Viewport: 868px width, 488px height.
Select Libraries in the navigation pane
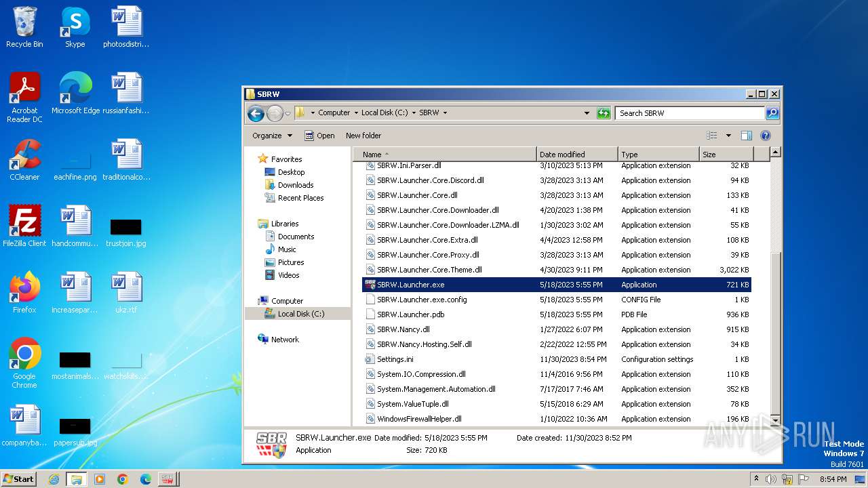[285, 224]
